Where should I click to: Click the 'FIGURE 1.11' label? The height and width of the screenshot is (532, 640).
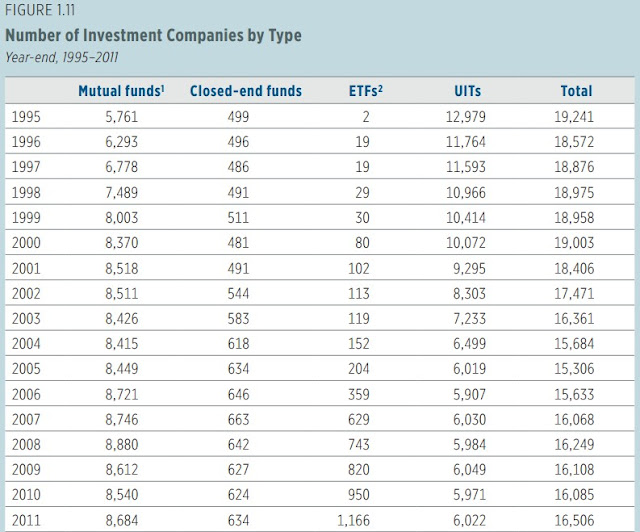[40, 10]
